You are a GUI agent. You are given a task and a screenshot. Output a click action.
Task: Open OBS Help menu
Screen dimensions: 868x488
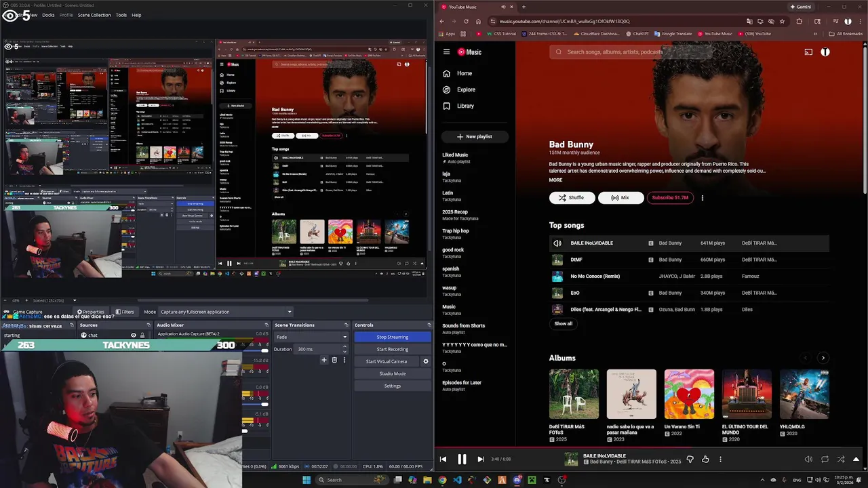[x=136, y=15]
